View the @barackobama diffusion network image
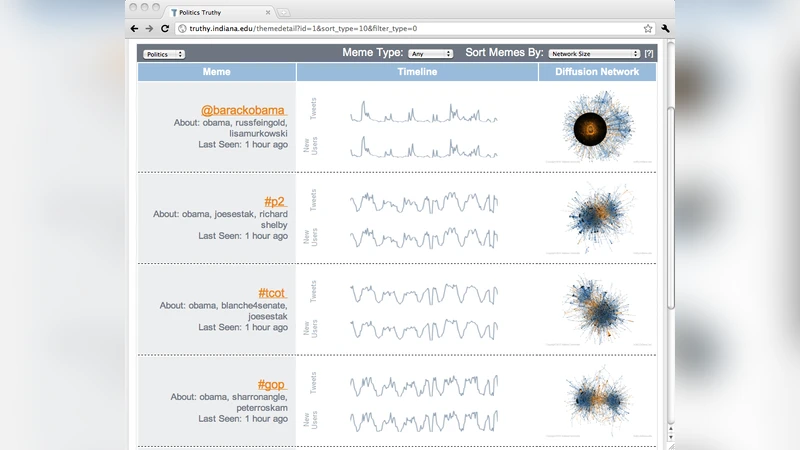 (598, 127)
